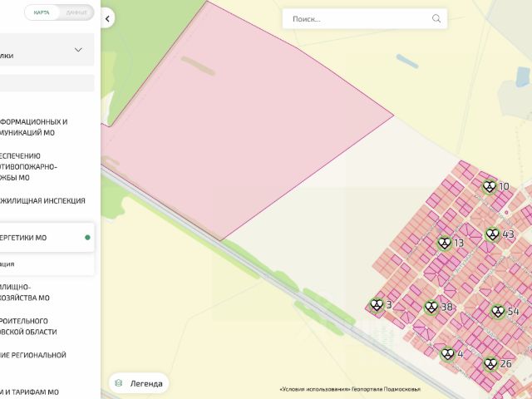Click the cluster marker labeled 26
Viewport: 532px width, 399px height.
click(x=491, y=363)
